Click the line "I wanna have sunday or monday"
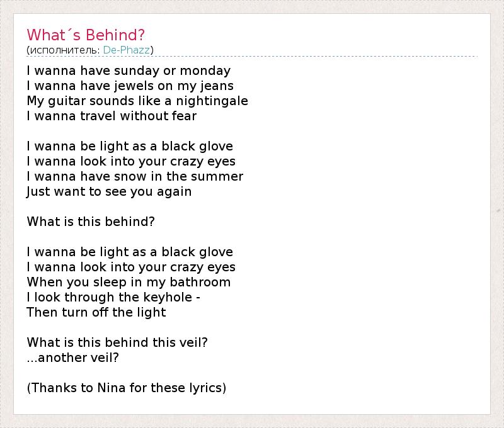 [129, 70]
